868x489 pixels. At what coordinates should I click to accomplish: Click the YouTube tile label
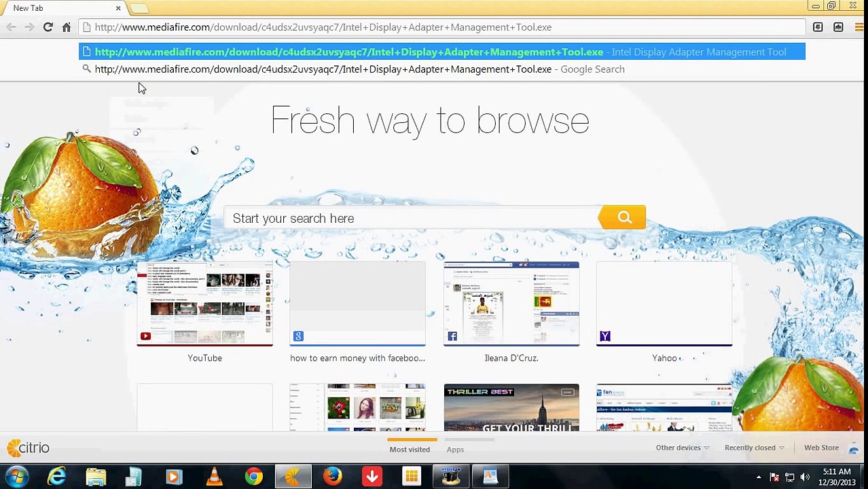point(204,358)
